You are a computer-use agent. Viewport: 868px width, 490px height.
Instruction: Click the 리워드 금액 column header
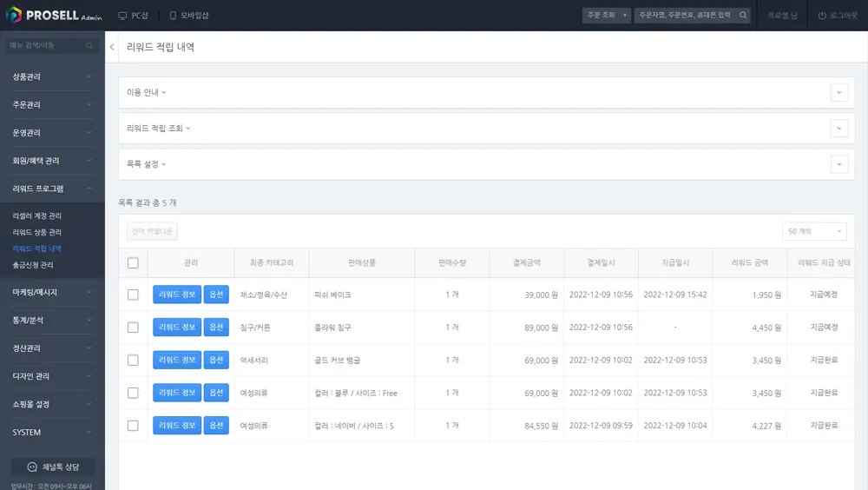point(750,262)
